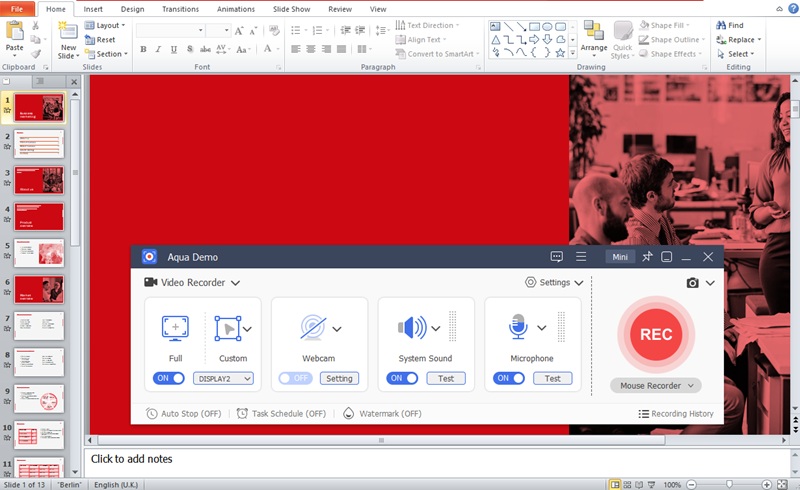Click the zoom slider handle in status bar
Image resolution: width=800 pixels, height=490 pixels.
[x=729, y=484]
